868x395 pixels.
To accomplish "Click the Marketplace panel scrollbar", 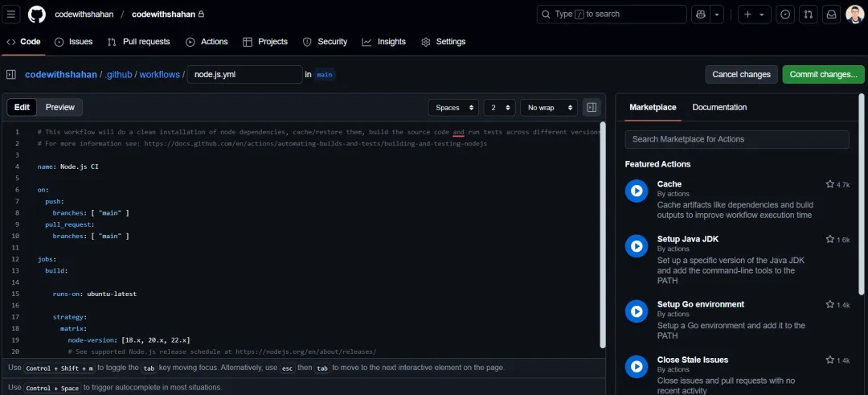I will [x=862, y=193].
